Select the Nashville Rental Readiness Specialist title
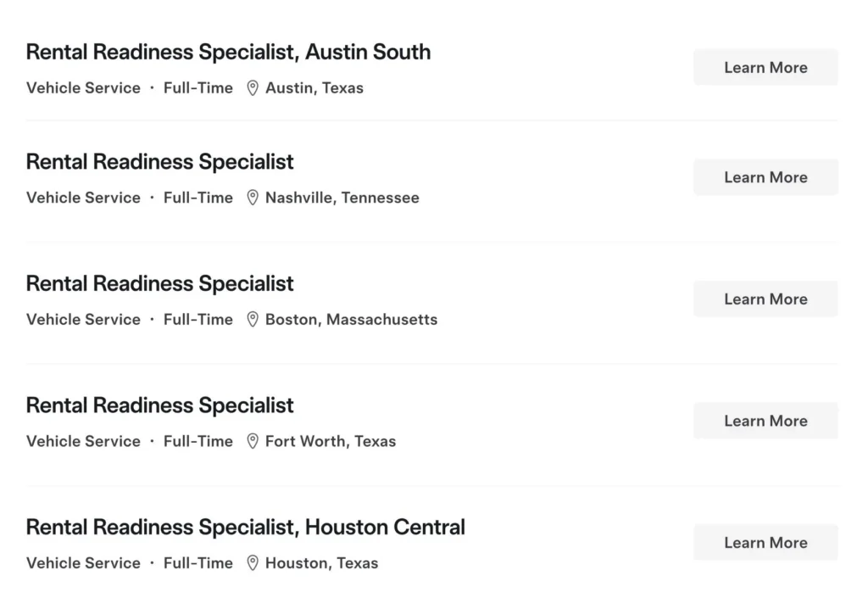868x609 pixels. pos(159,161)
